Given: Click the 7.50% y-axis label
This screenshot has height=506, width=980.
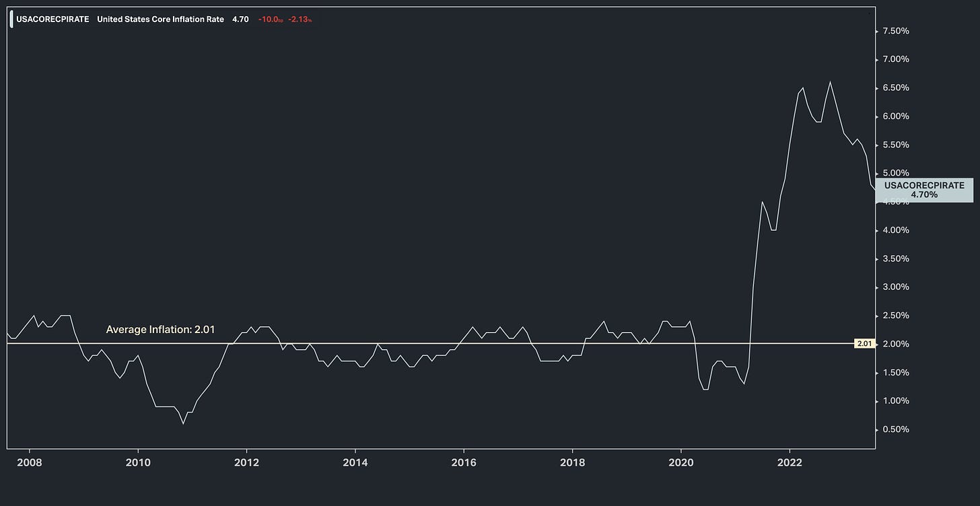Looking at the screenshot, I should pyautogui.click(x=895, y=31).
